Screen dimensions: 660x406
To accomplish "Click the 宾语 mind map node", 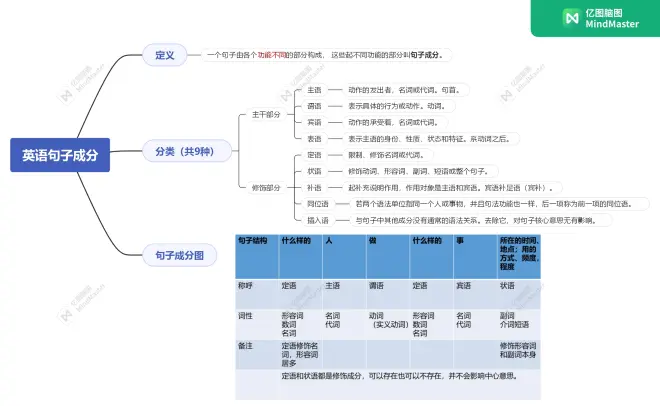I will click(x=314, y=122).
